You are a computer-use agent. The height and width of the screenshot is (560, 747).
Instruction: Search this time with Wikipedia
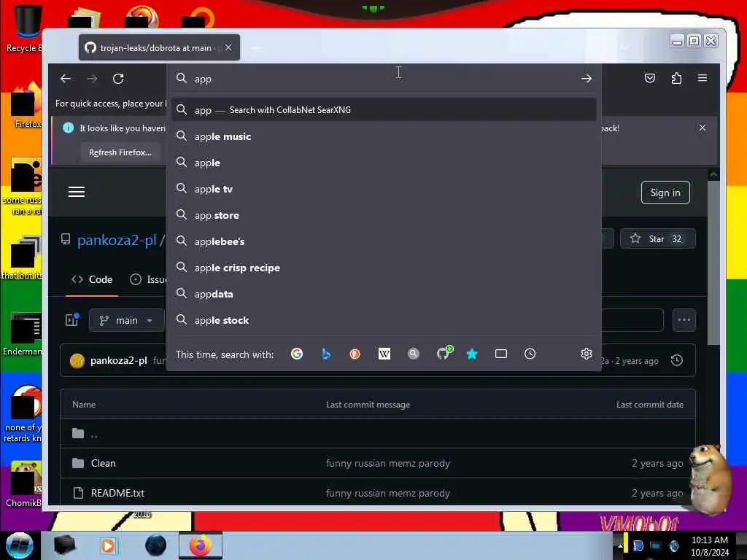coord(384,354)
